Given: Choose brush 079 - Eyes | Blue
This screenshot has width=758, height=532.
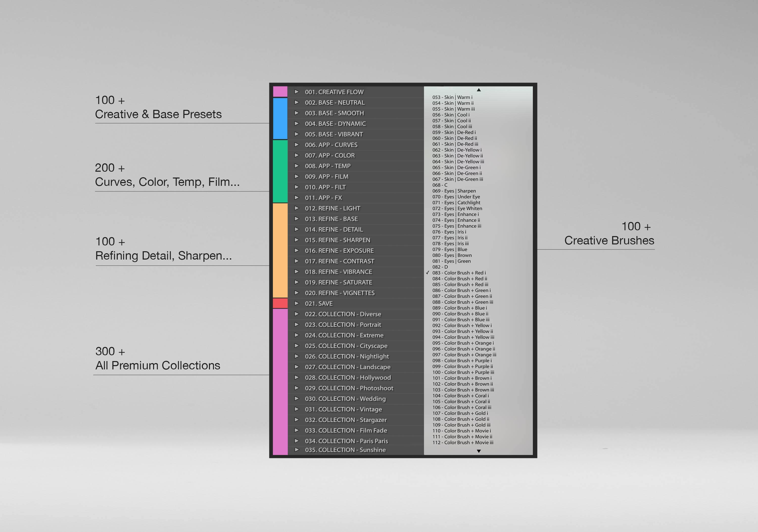Looking at the screenshot, I should click(450, 249).
